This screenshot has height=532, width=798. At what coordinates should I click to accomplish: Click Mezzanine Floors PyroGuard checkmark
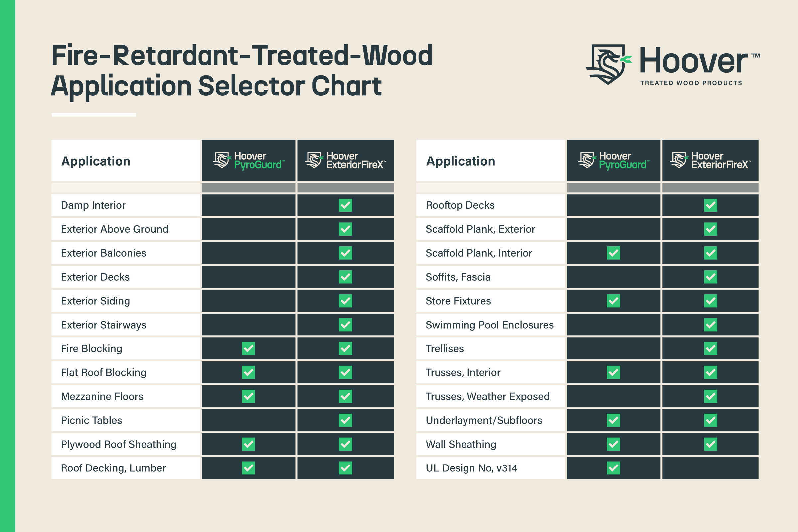(x=249, y=396)
